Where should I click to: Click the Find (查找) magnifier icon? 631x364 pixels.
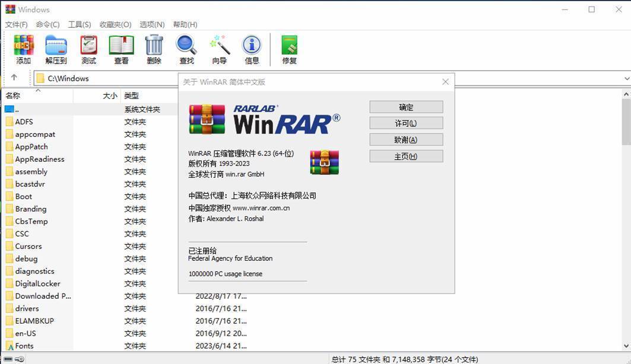coord(186,49)
